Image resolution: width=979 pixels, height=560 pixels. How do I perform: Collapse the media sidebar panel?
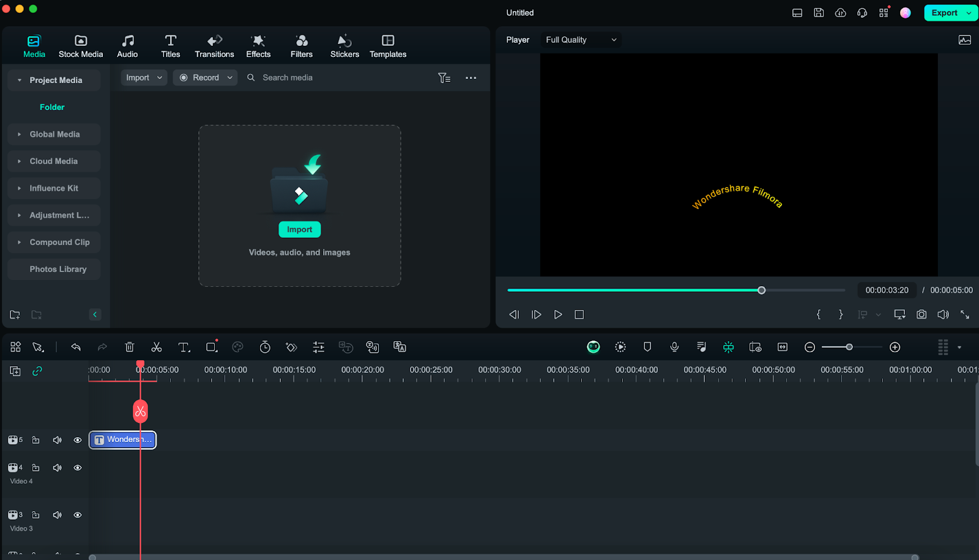click(95, 315)
